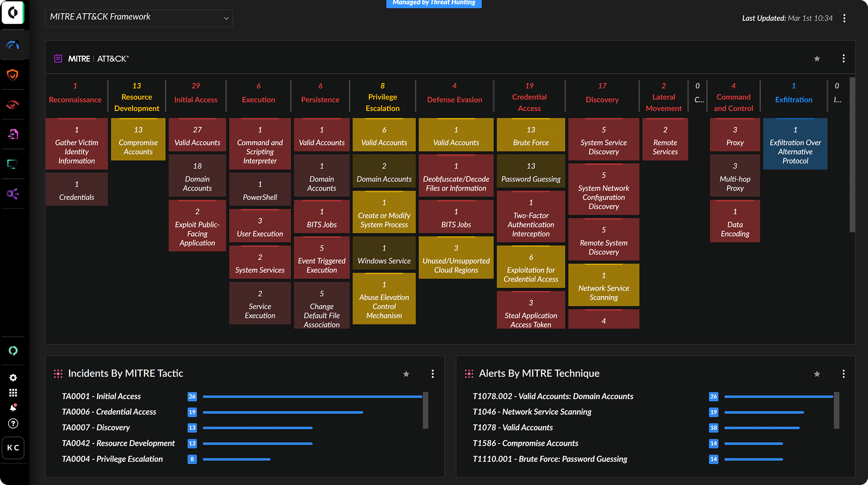Select the orange shield icon in sidebar

click(13, 75)
